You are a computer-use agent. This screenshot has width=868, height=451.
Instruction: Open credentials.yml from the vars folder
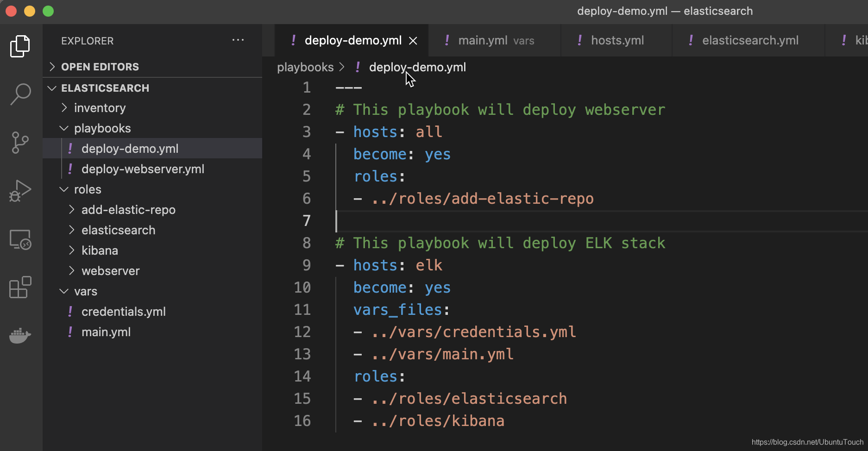(152, 312)
